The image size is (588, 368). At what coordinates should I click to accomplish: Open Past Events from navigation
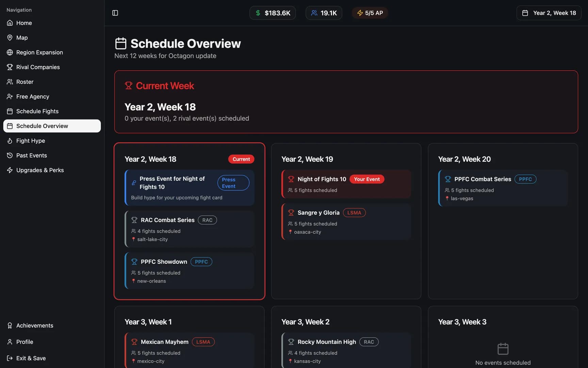[x=52, y=155]
